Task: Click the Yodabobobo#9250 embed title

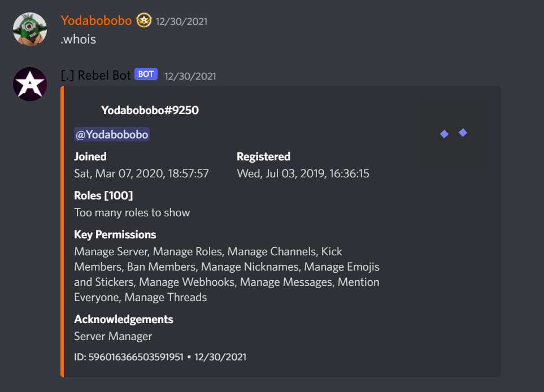Action: [x=150, y=110]
